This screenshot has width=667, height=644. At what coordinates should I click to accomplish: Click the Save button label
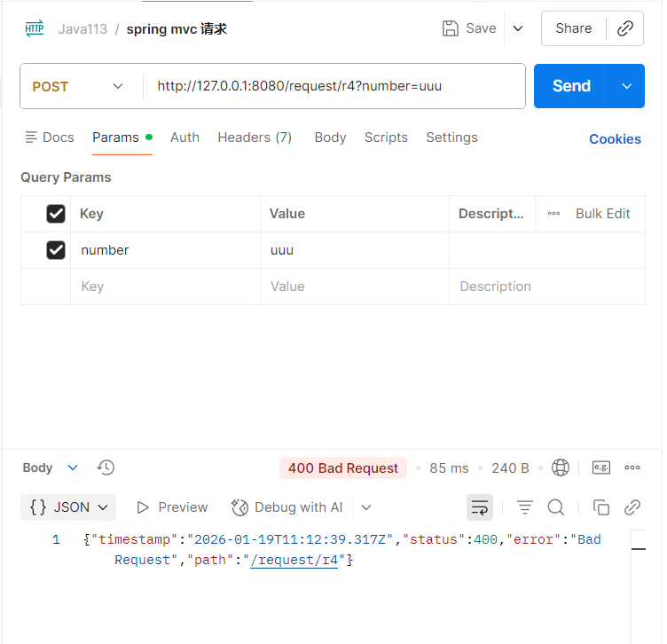481,28
